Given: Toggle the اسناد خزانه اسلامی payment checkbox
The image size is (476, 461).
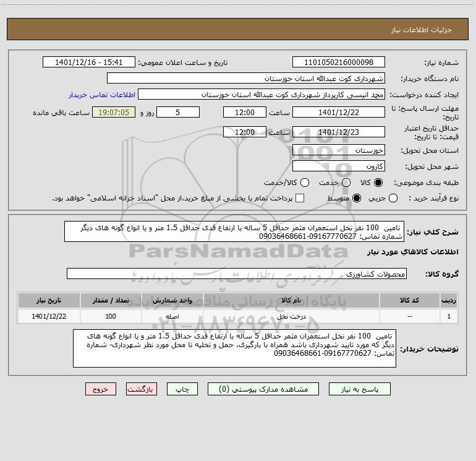Looking at the screenshot, I should [x=300, y=198].
